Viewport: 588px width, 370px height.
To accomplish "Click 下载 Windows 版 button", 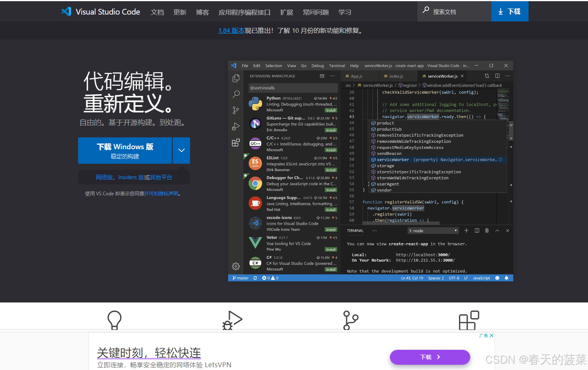I will 125,150.
